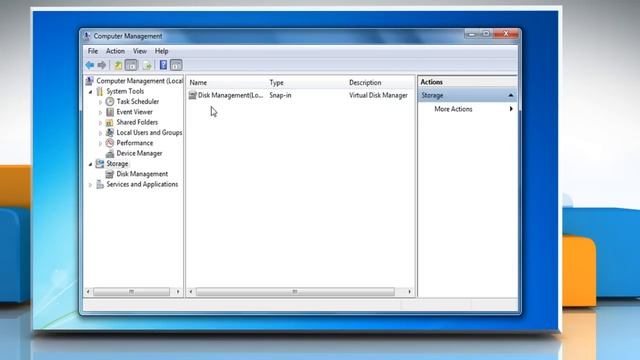This screenshot has width=640, height=360.
Task: Click the Export List toolbar icon
Action: click(x=147, y=65)
